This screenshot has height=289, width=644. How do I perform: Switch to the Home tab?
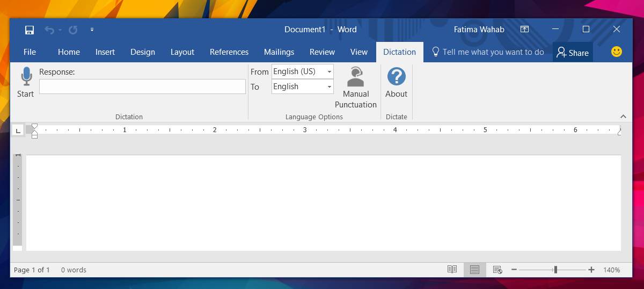tap(69, 52)
